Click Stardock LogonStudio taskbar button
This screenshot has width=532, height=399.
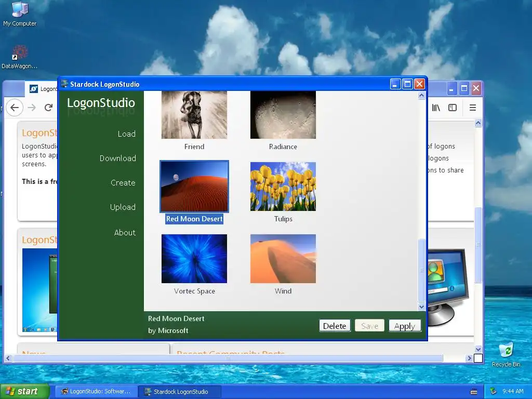tap(180, 392)
